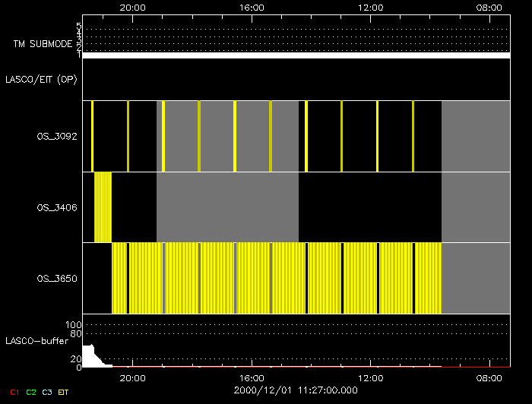Image resolution: width=532 pixels, height=404 pixels.
Task: Click the 16:00 label on top time axis
Action: (252, 7)
